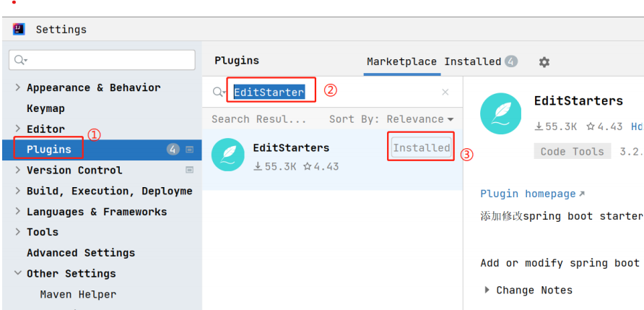Click Version Control project-level settings icon
644x310 pixels.
point(189,169)
